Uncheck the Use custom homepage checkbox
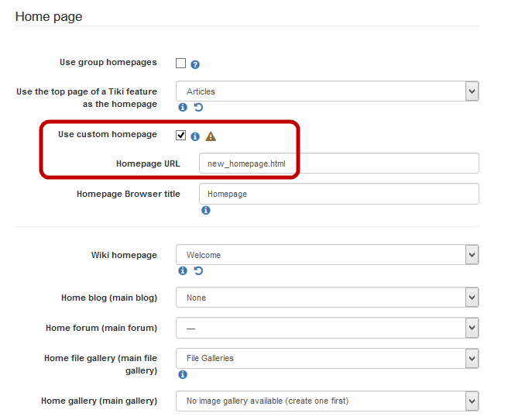The image size is (508, 420). point(180,136)
